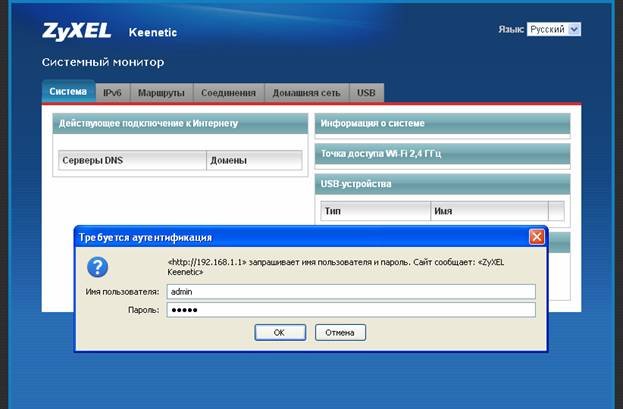Switch to the USB tab

pyautogui.click(x=366, y=92)
